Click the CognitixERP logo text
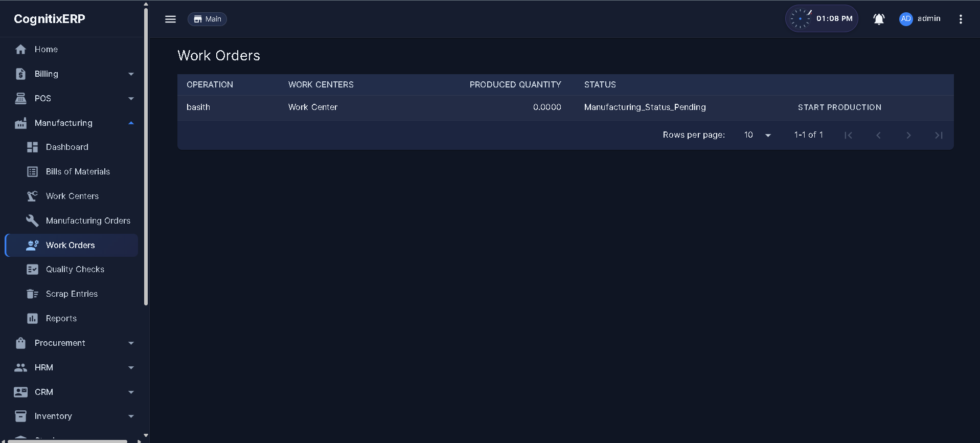Screen dimensions: 980x443 (x=50, y=19)
